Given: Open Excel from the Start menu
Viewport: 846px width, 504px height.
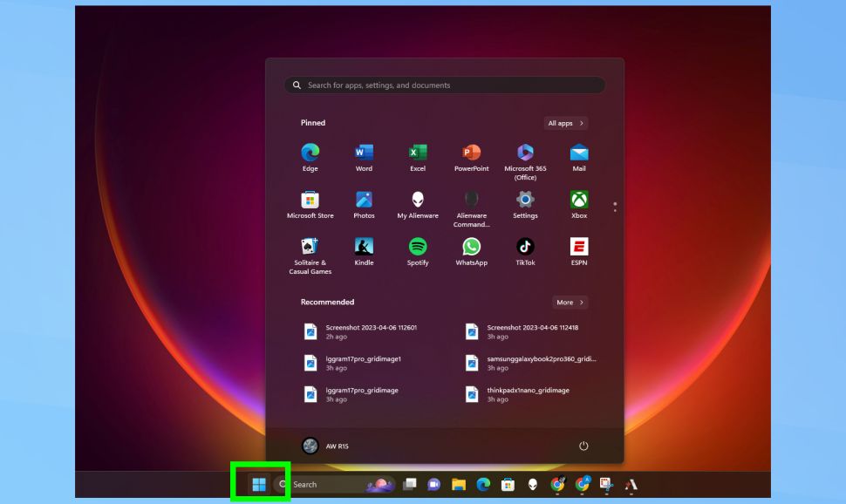Looking at the screenshot, I should [418, 158].
